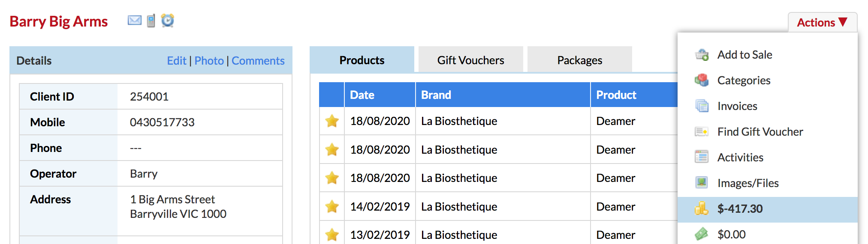Click Deamer in the 13/02/2019 row
The image size is (868, 244).
tap(616, 235)
